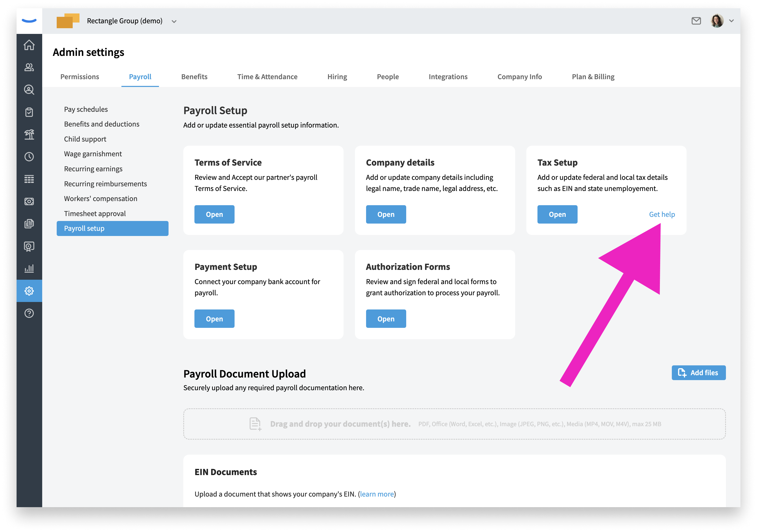The width and height of the screenshot is (757, 532).
Task: Click the People icon in sidebar
Action: (x=29, y=67)
